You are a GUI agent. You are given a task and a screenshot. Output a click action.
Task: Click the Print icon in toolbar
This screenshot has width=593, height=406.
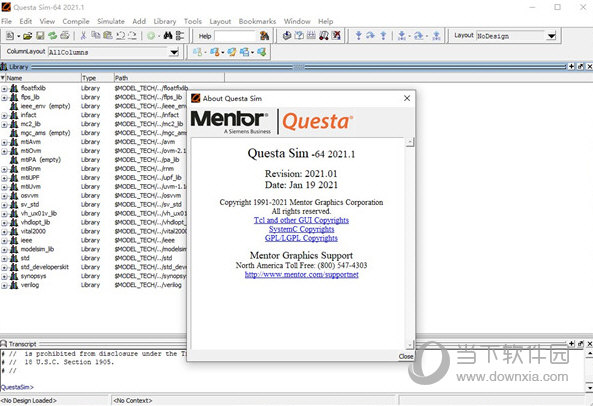coord(65,36)
